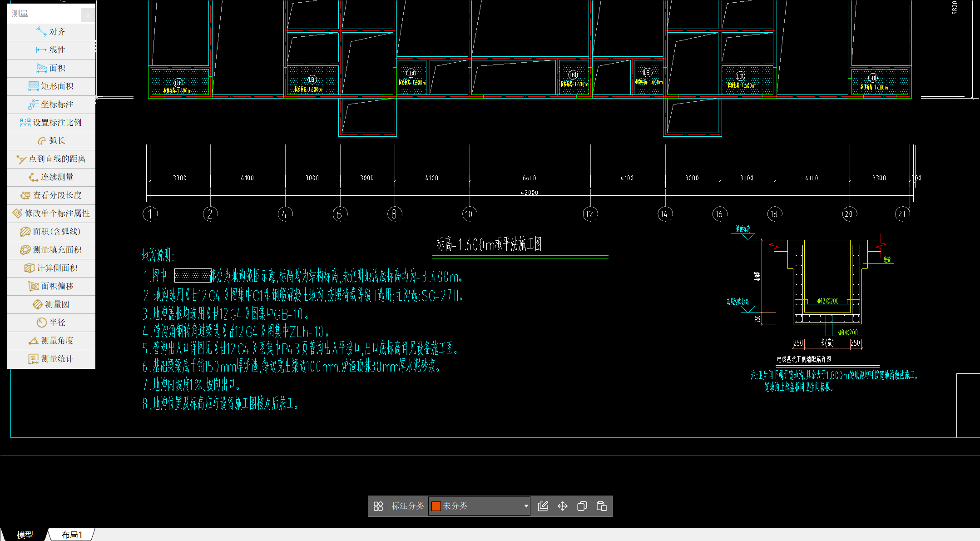Click note line 7 about 1% slope

tap(191, 385)
